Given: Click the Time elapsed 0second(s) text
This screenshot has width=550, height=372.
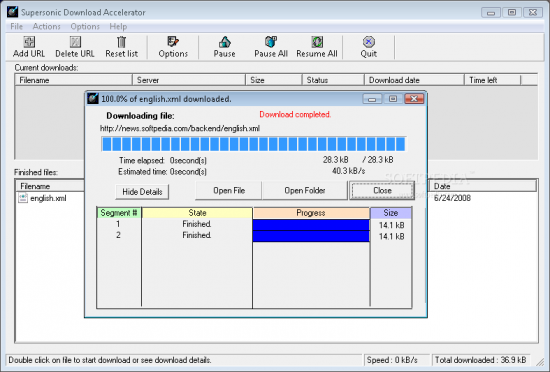Looking at the screenshot, I should pos(163,161).
